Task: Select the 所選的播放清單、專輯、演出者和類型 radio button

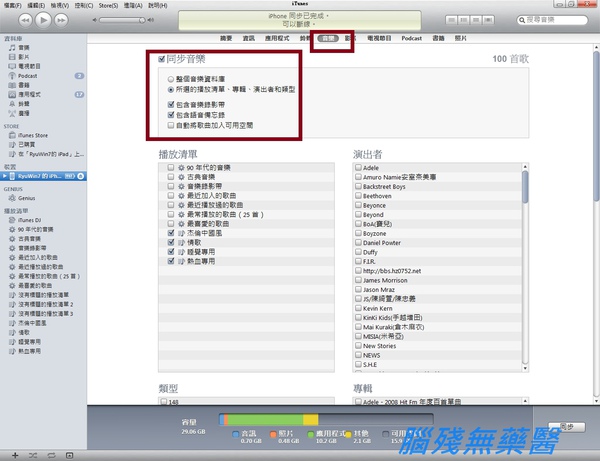Action: (x=171, y=90)
